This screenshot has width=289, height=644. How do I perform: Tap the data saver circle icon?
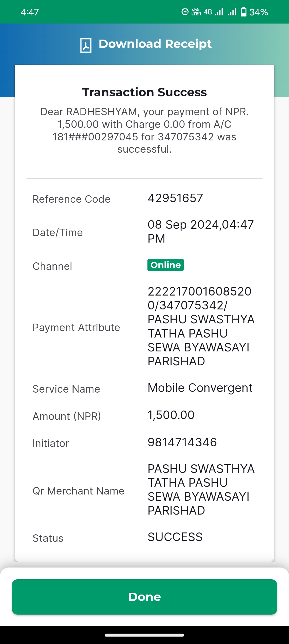point(185,12)
